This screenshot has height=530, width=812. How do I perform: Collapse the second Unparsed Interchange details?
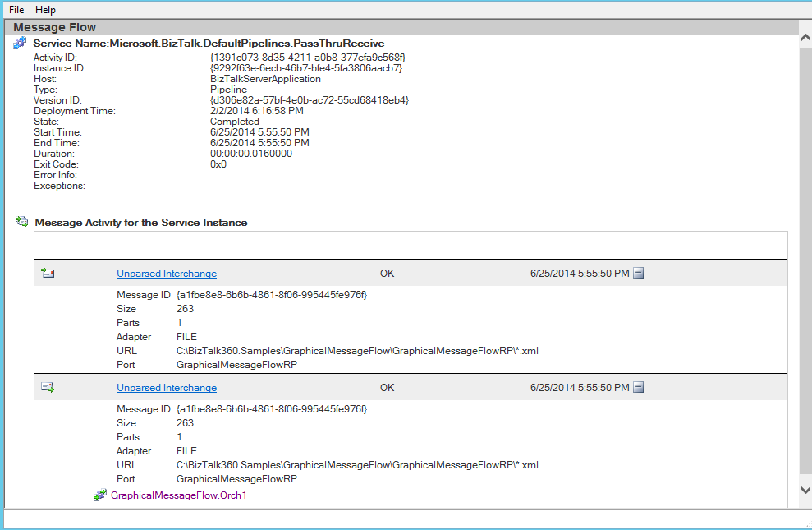[639, 388]
